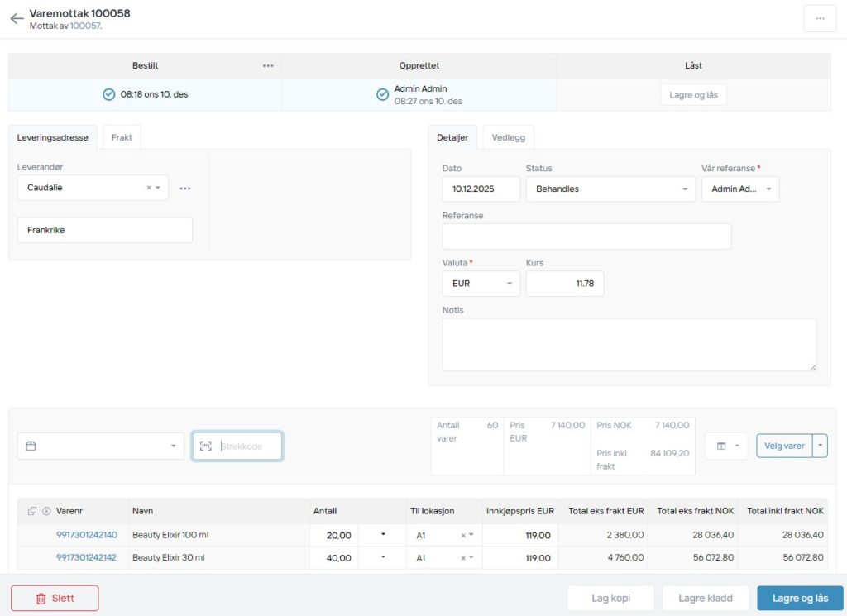Switch to the Frakt tab
The height and width of the screenshot is (616, 847).
[122, 137]
